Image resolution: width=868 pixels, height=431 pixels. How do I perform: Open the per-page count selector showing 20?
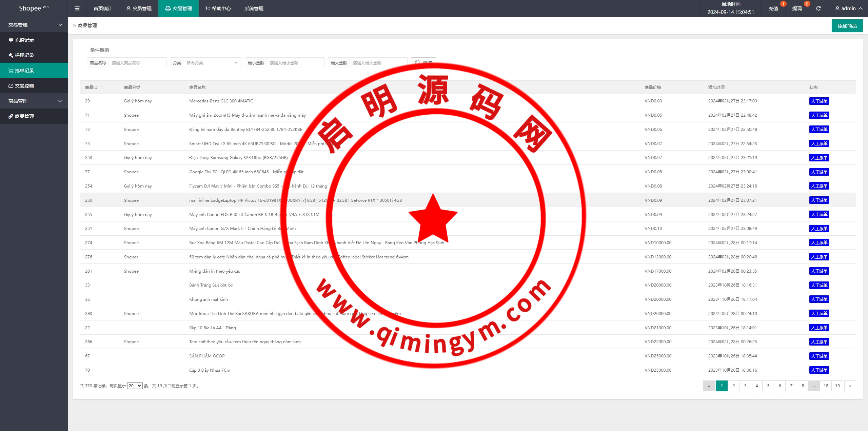tap(135, 386)
